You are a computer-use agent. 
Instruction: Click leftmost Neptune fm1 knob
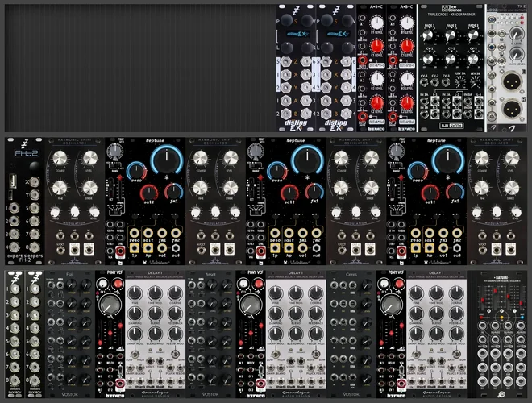174,191
